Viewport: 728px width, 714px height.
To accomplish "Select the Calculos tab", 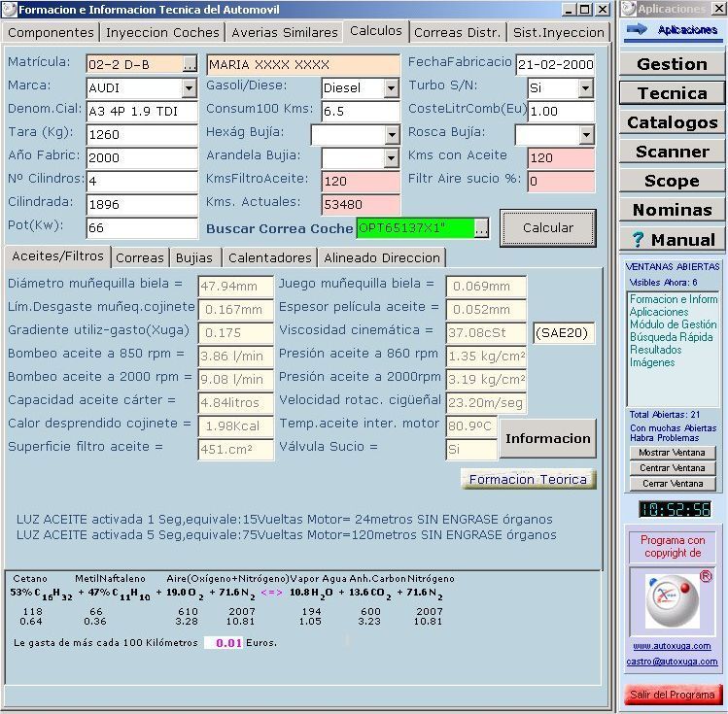I will [x=375, y=31].
